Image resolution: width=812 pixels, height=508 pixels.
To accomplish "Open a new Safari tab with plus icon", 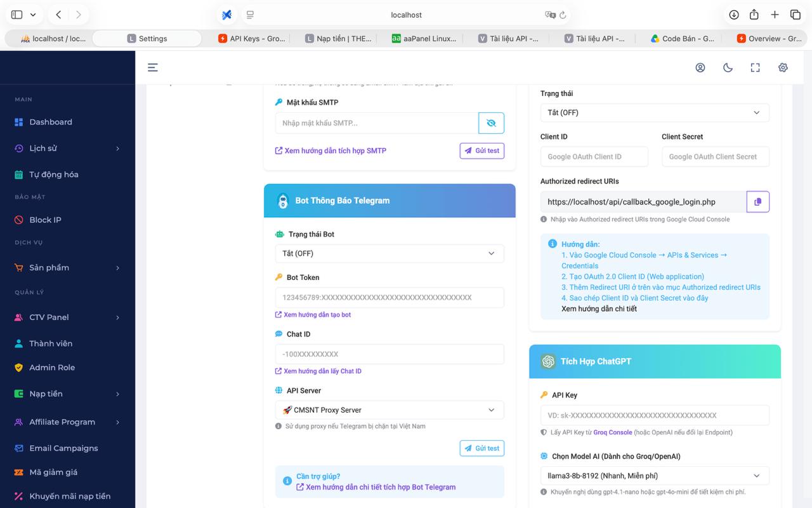I will click(x=775, y=15).
